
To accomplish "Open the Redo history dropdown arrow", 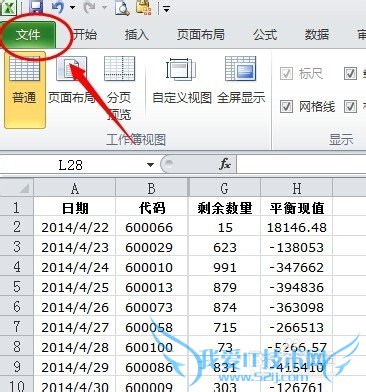I will coord(104,7).
